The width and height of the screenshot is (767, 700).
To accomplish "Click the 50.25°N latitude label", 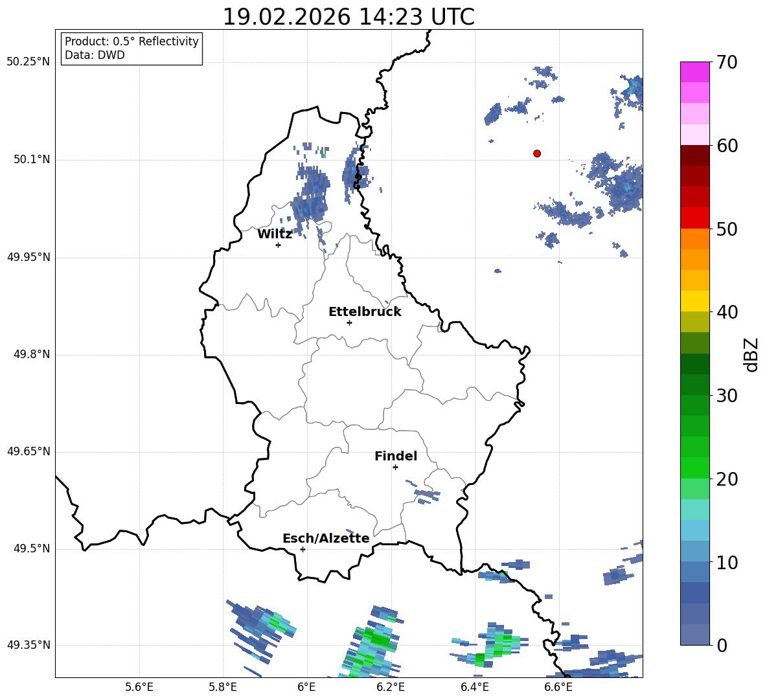I will tap(29, 62).
